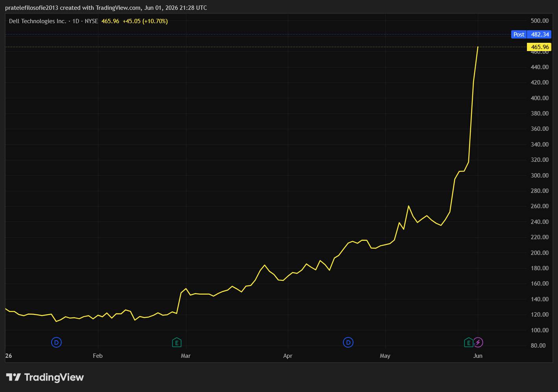Click the 1D interval label
Image resolution: width=558 pixels, height=392 pixels.
click(76, 21)
